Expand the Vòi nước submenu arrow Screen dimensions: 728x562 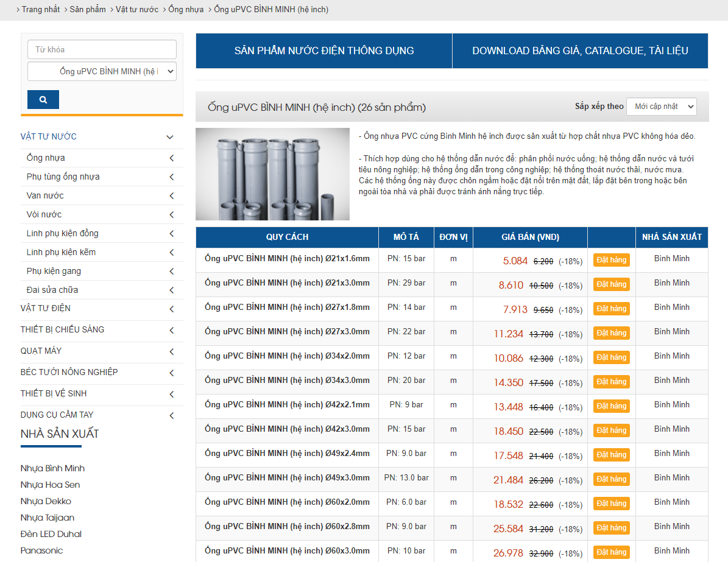[x=172, y=214]
